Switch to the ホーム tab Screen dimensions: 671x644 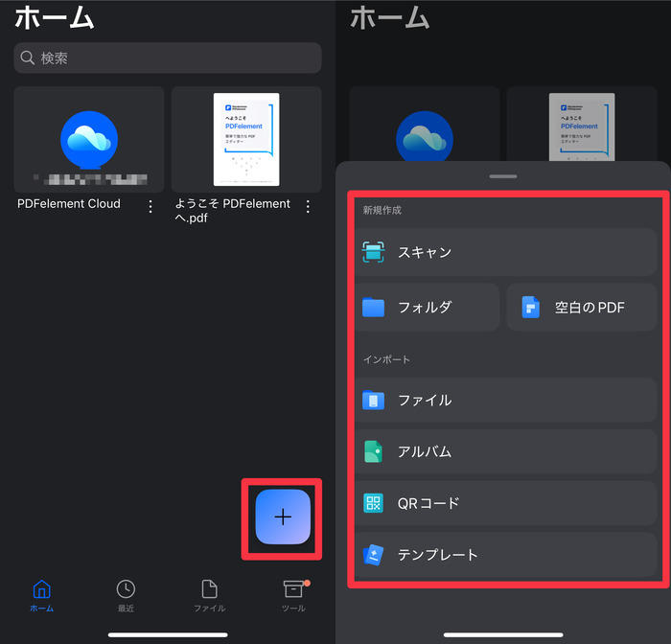click(41, 595)
